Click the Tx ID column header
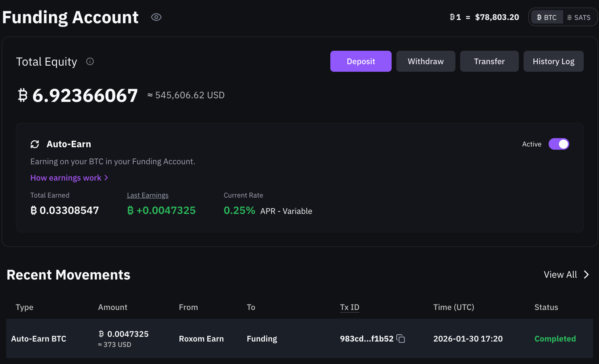Image resolution: width=599 pixels, height=364 pixels. 350,307
